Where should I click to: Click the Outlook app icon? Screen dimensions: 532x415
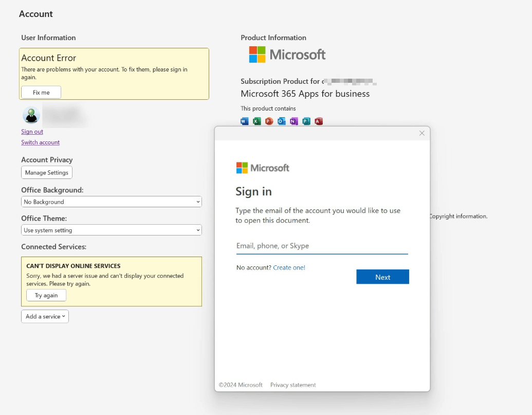tap(282, 121)
